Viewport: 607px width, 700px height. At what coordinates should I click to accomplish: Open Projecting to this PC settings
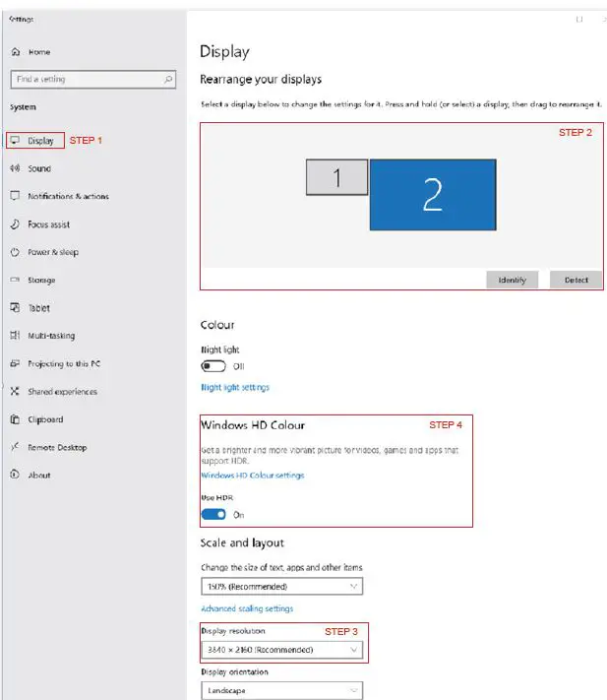coord(64,364)
